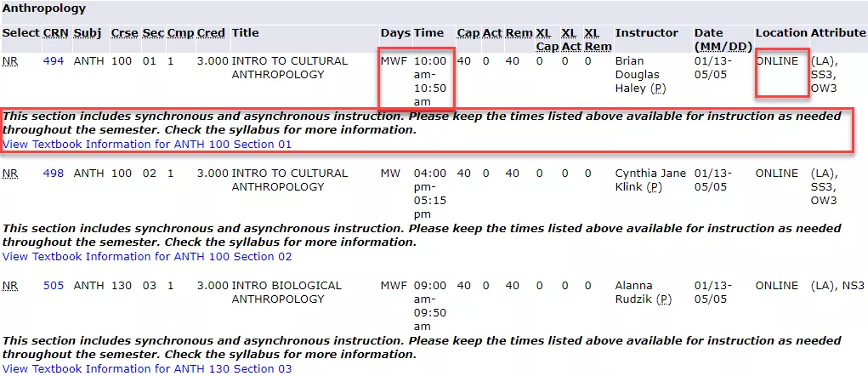
Task: View Textbook Information for ANTH 130 Section 03
Action: 147,369
